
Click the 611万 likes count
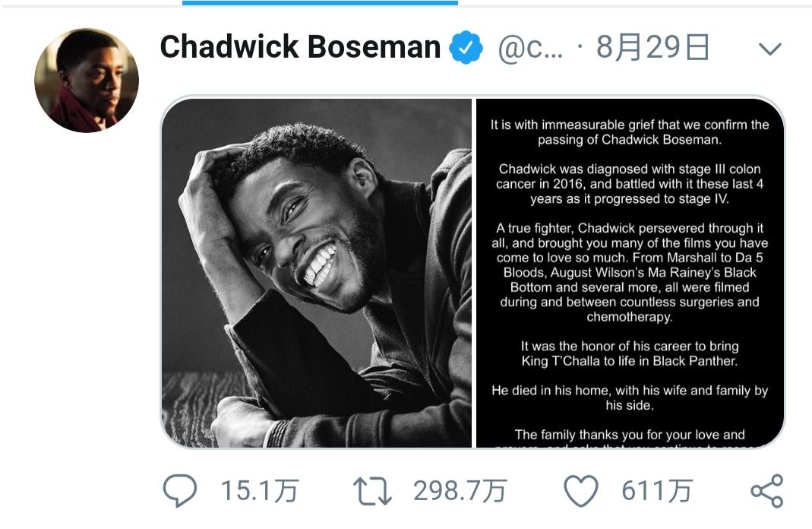[x=656, y=491]
